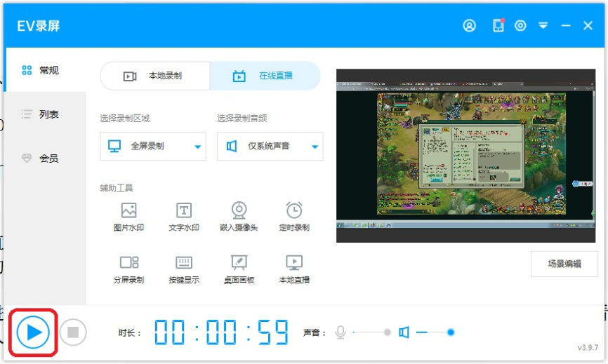
Task: Open 桌面画板 desktop drawing board tool
Action: 239,269
